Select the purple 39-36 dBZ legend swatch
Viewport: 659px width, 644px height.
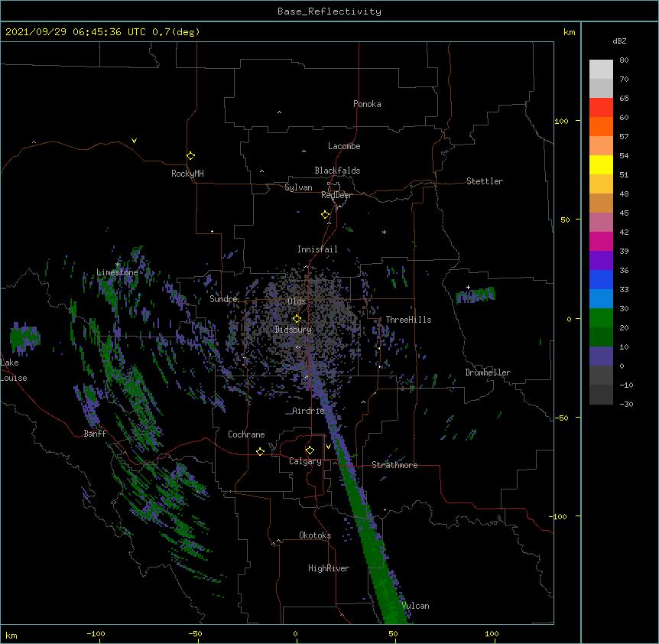point(601,260)
